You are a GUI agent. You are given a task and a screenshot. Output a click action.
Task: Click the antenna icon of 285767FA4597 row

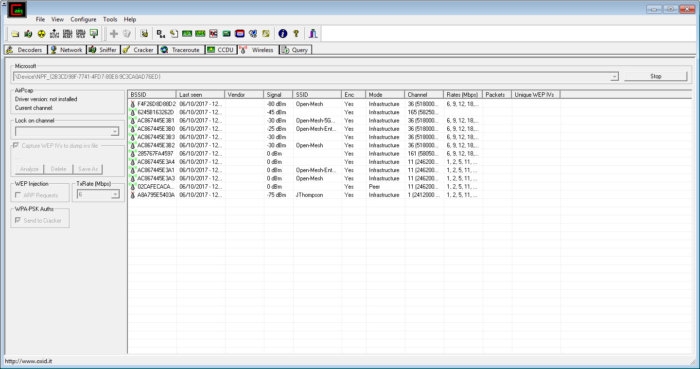133,153
